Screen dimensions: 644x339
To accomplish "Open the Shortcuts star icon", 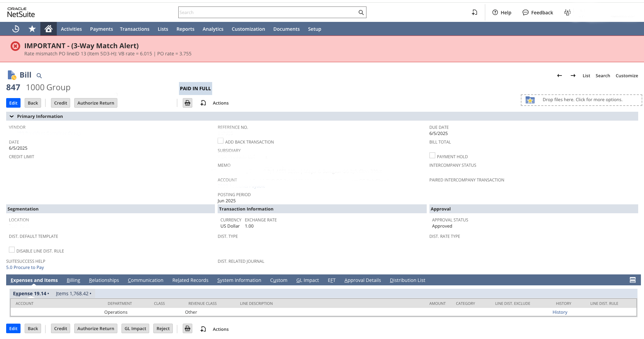I will tap(32, 29).
